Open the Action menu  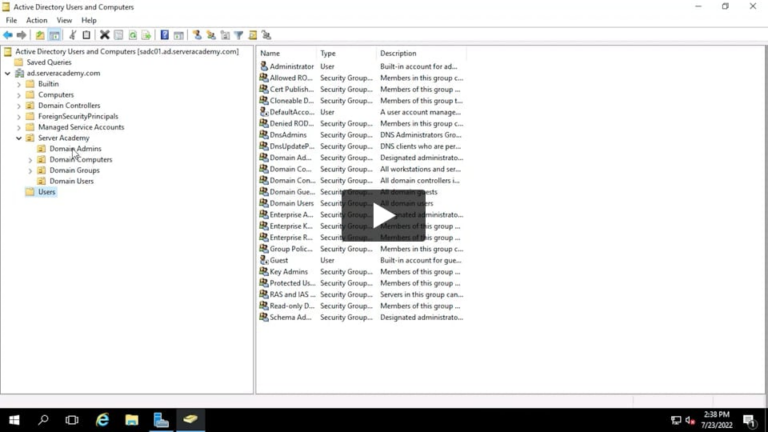pyautogui.click(x=36, y=20)
